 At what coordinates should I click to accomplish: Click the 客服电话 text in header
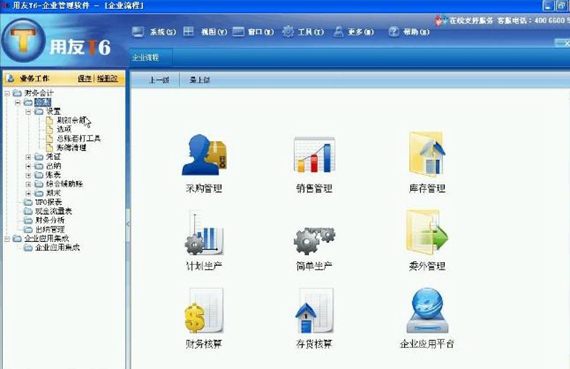(x=514, y=21)
